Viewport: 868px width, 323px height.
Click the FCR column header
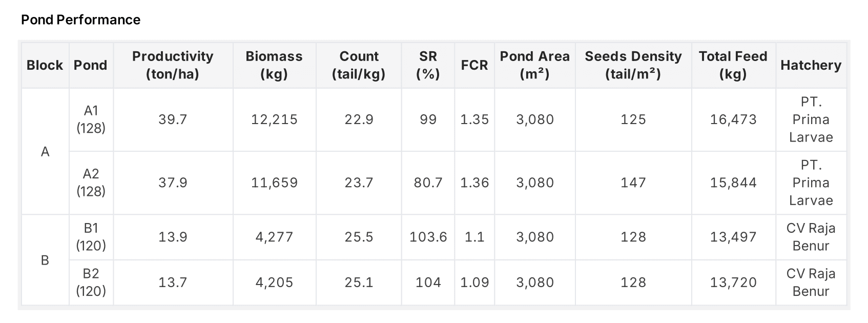pyautogui.click(x=474, y=65)
